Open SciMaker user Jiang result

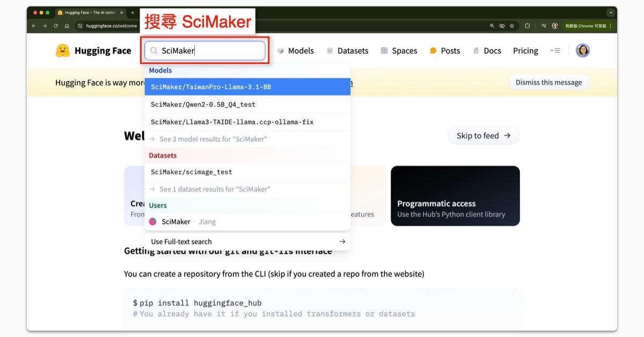(x=247, y=222)
